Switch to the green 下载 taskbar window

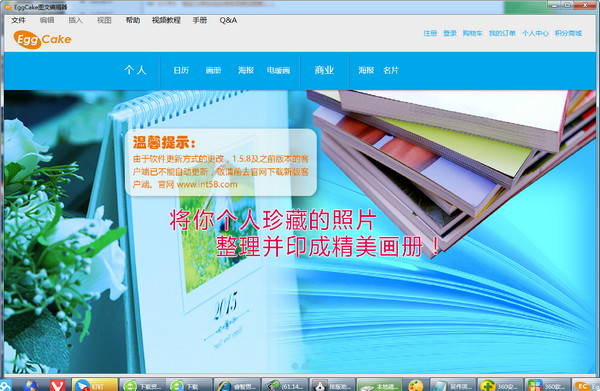pos(189,385)
